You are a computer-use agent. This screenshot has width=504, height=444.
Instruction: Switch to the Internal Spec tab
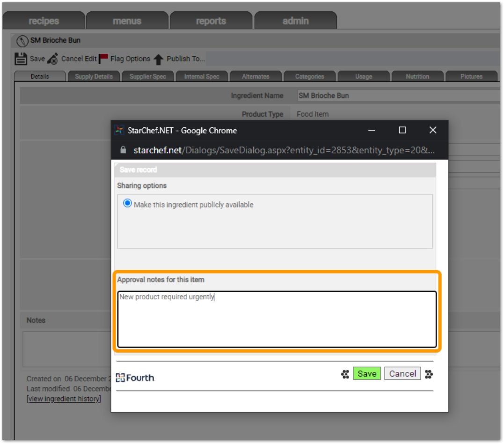tap(202, 76)
